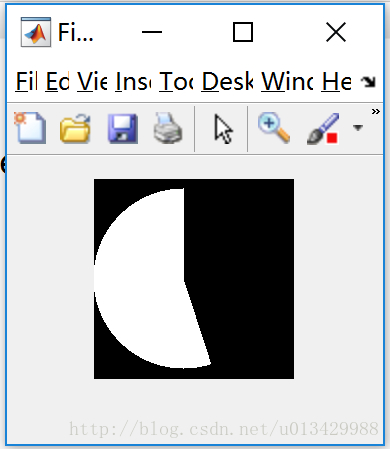Select the Brush data tool
Screen dimensions: 390x449
coord(323,129)
